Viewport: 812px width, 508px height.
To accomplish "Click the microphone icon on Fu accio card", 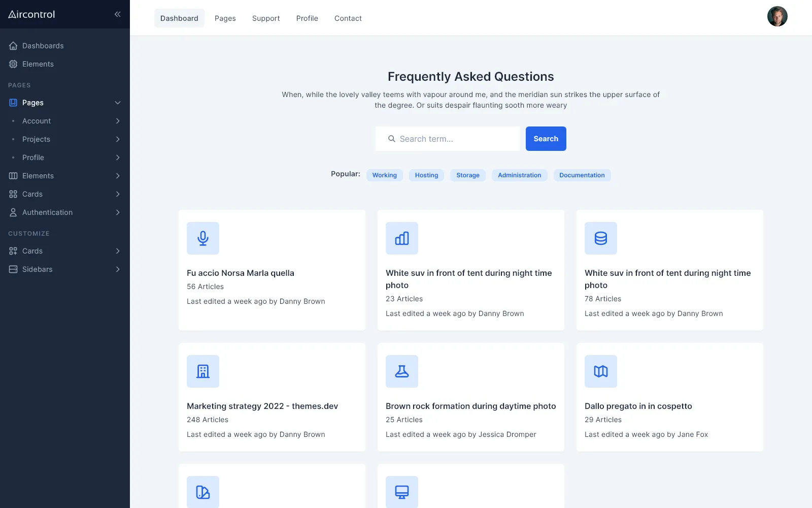I will [x=203, y=238].
